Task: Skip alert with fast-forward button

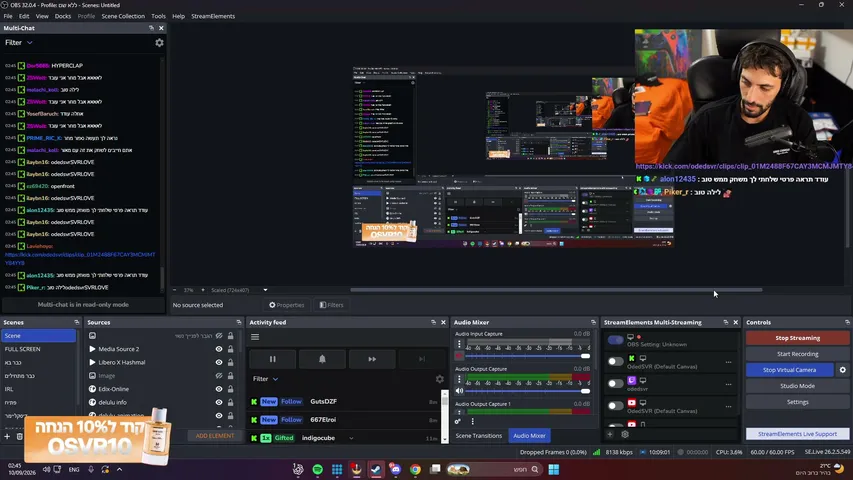Action: pyautogui.click(x=372, y=359)
